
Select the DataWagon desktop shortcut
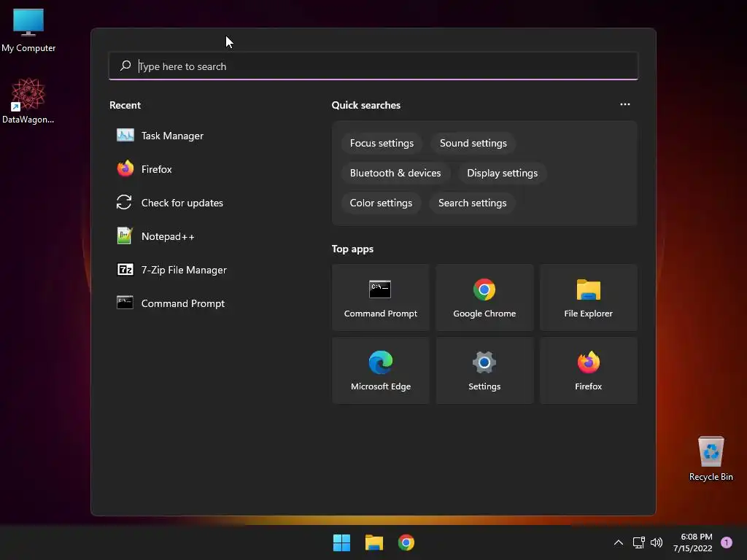tap(28, 101)
